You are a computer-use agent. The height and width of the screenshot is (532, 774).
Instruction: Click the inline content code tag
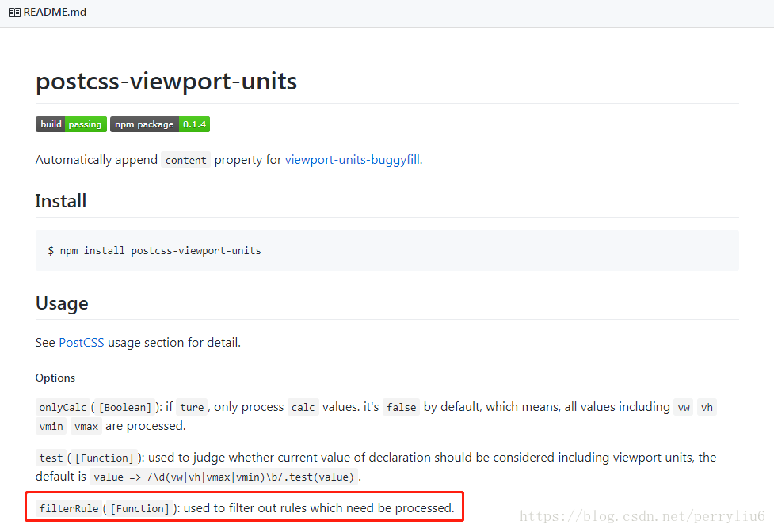click(x=186, y=160)
